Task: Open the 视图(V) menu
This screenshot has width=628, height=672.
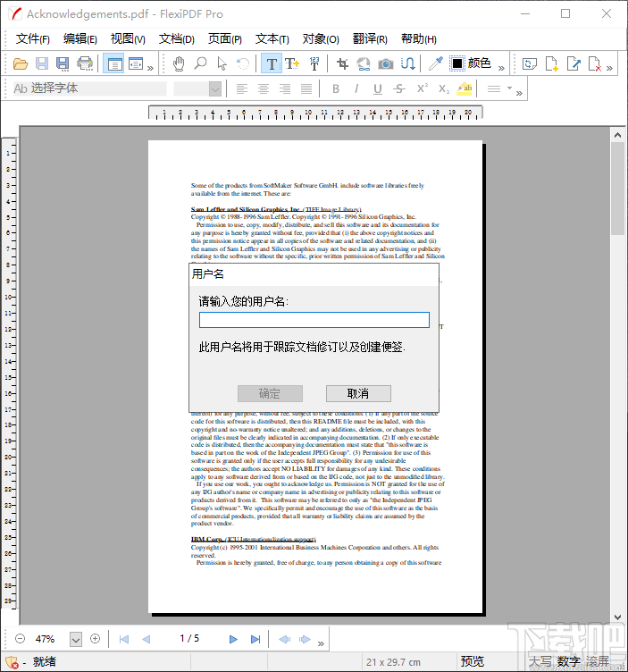Action: [128, 39]
